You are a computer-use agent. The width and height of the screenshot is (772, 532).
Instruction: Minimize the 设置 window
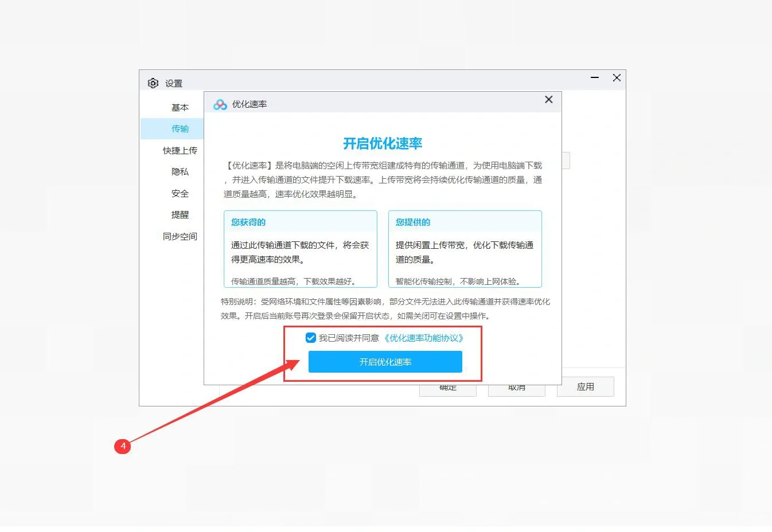tap(594, 77)
